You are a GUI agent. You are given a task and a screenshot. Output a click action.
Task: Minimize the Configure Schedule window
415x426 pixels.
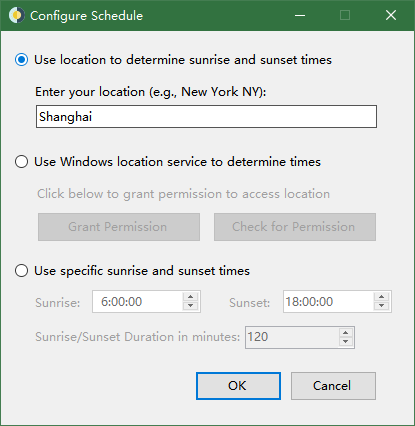click(300, 15)
